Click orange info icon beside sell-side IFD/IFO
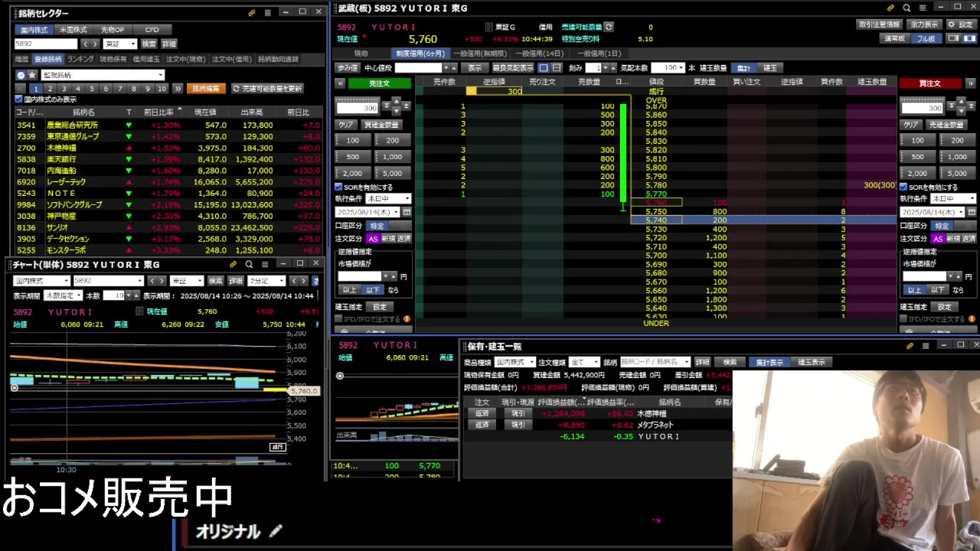980x551 pixels. [407, 319]
